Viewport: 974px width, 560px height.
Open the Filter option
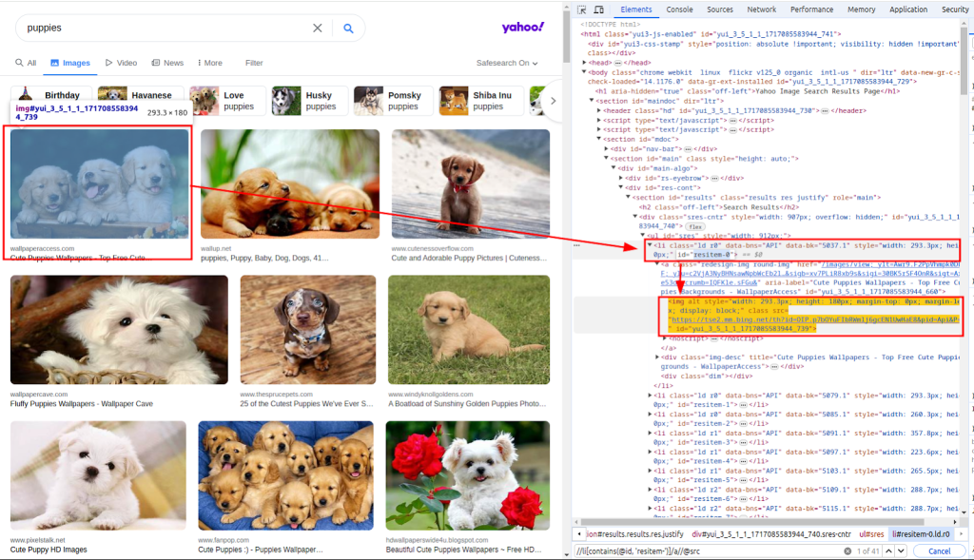click(254, 63)
